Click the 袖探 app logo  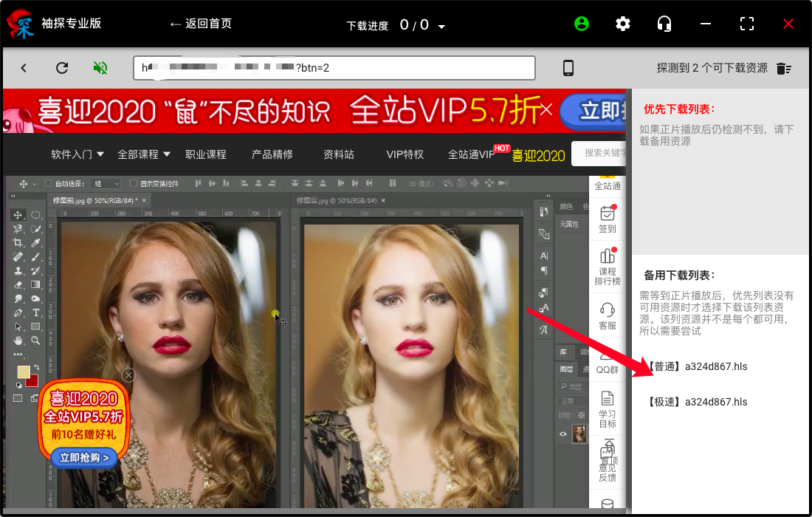click(21, 24)
